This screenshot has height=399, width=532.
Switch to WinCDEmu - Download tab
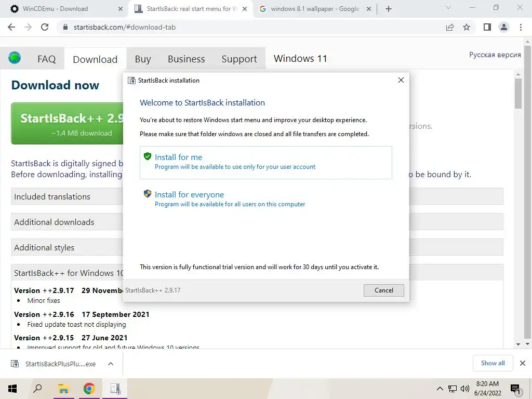(x=64, y=9)
